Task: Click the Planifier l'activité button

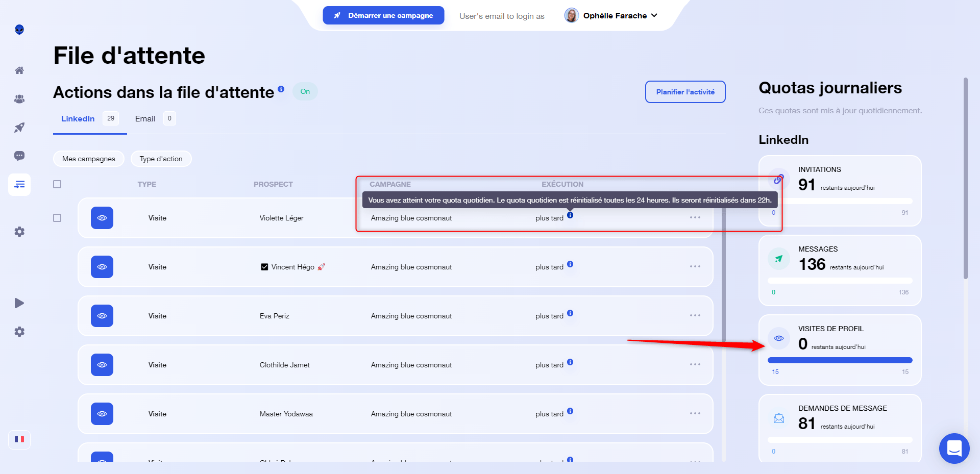Action: pos(685,92)
